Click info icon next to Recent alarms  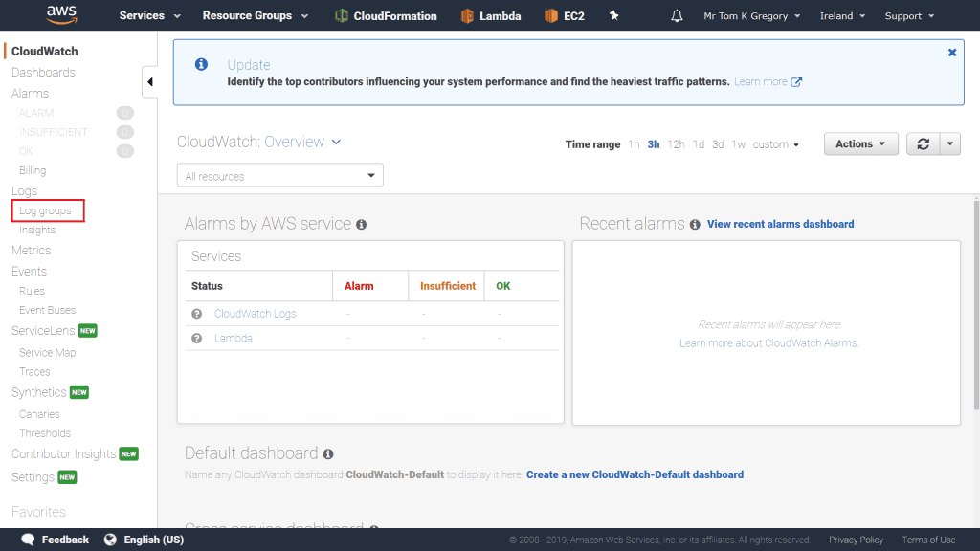(x=695, y=224)
